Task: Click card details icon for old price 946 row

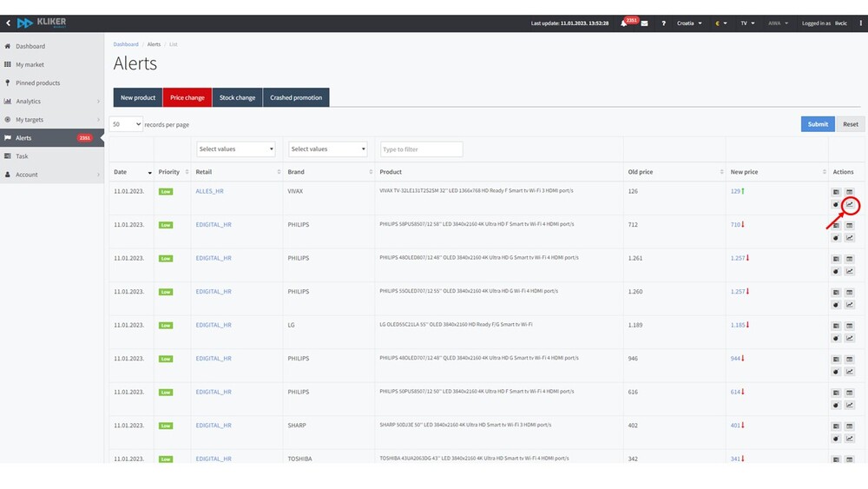Action: (x=836, y=360)
